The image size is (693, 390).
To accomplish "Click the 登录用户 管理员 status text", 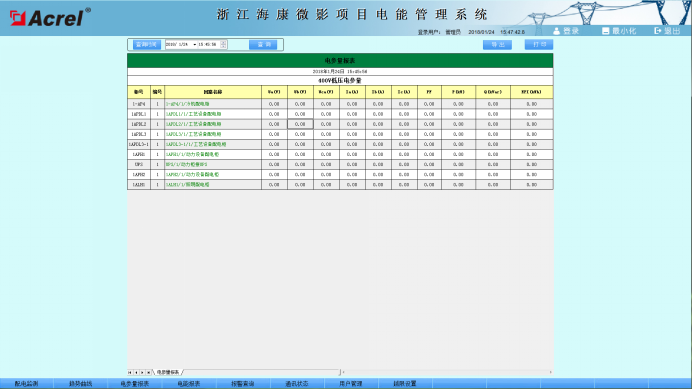I will tap(439, 32).
